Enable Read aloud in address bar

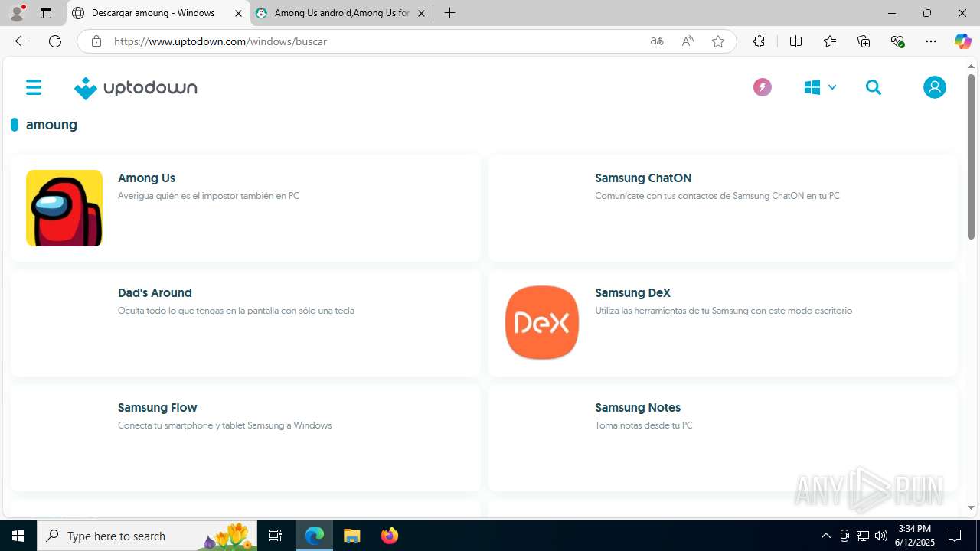(x=688, y=41)
